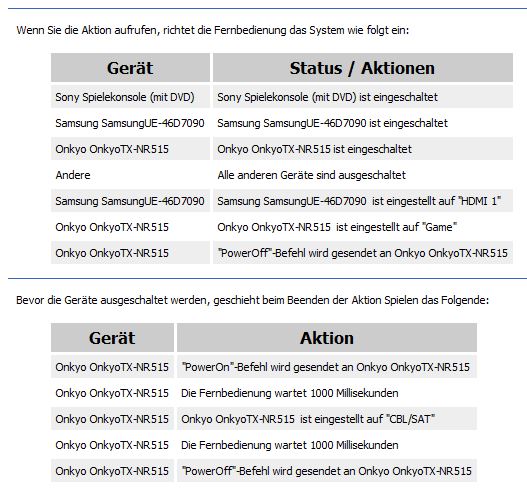Select the Onkyo device cell in the "CBL/SAT" row
Image resolution: width=527 pixels, height=492 pixels.
click(x=112, y=419)
